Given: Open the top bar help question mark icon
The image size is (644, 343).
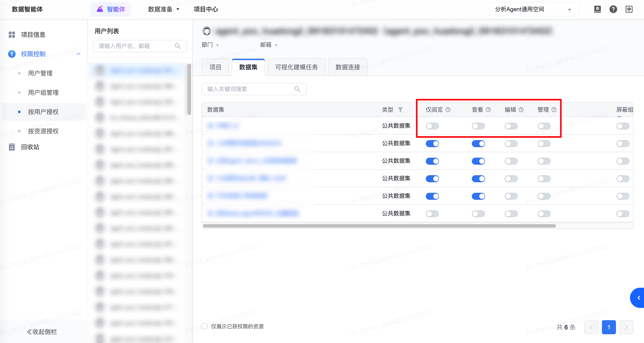Looking at the screenshot, I should point(613,9).
